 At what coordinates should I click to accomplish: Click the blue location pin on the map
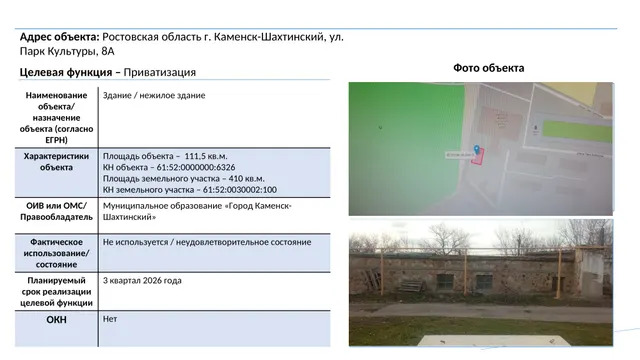(x=476, y=149)
